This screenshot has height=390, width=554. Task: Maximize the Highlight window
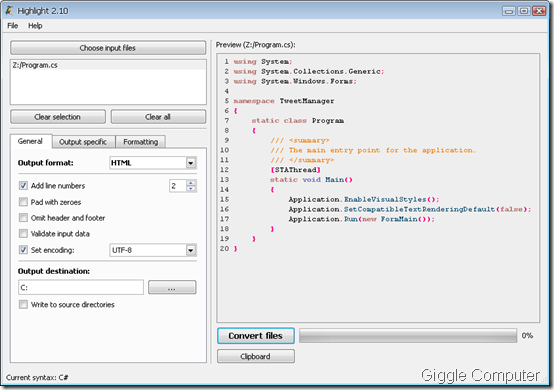tap(524, 11)
